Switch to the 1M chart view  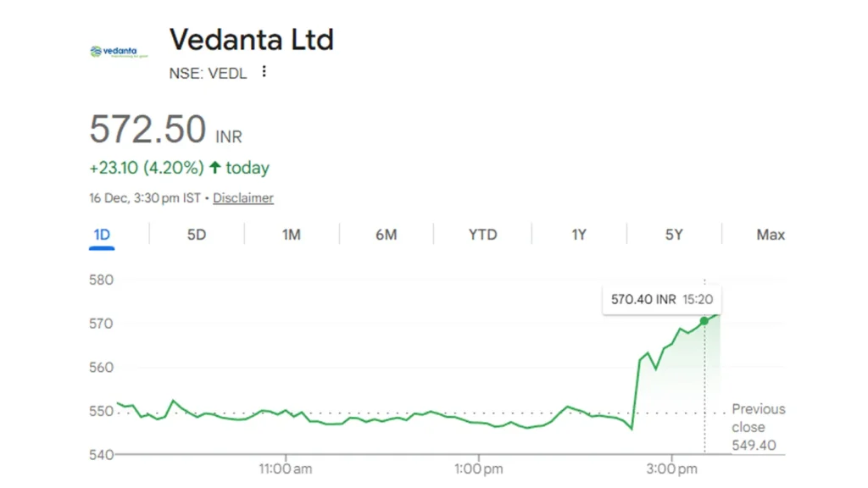(x=292, y=235)
